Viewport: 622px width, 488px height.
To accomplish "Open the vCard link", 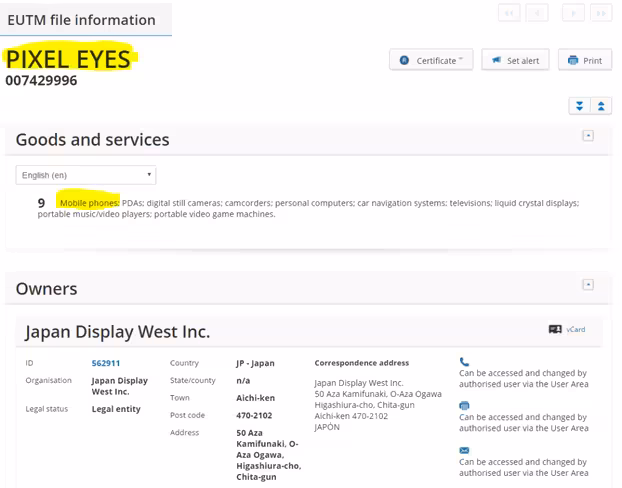I will 576,329.
